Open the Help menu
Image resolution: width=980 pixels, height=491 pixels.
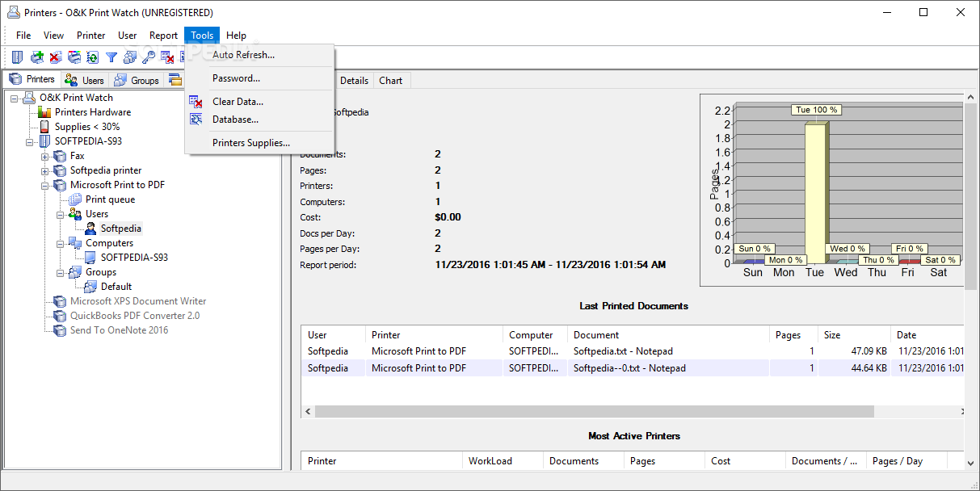click(x=236, y=36)
